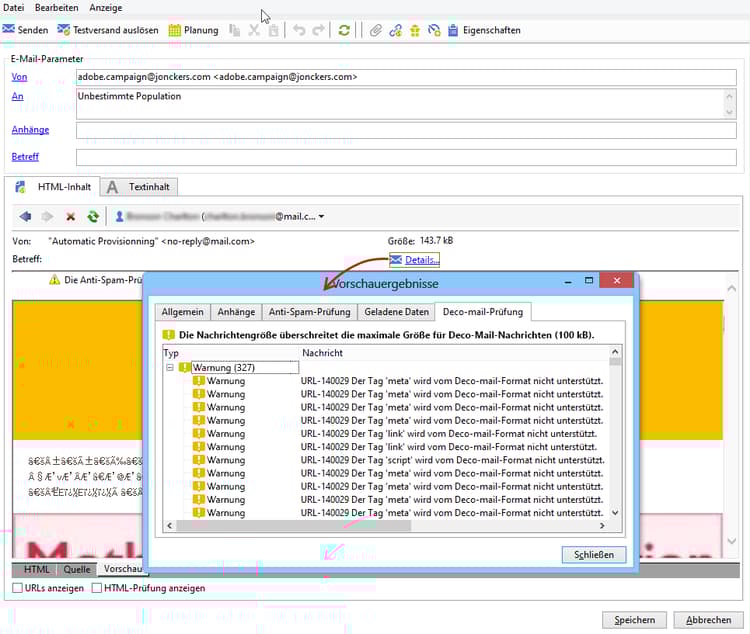This screenshot has height=634, width=750.
Task: Open the Bearbeiten menu
Action: pyautogui.click(x=56, y=8)
